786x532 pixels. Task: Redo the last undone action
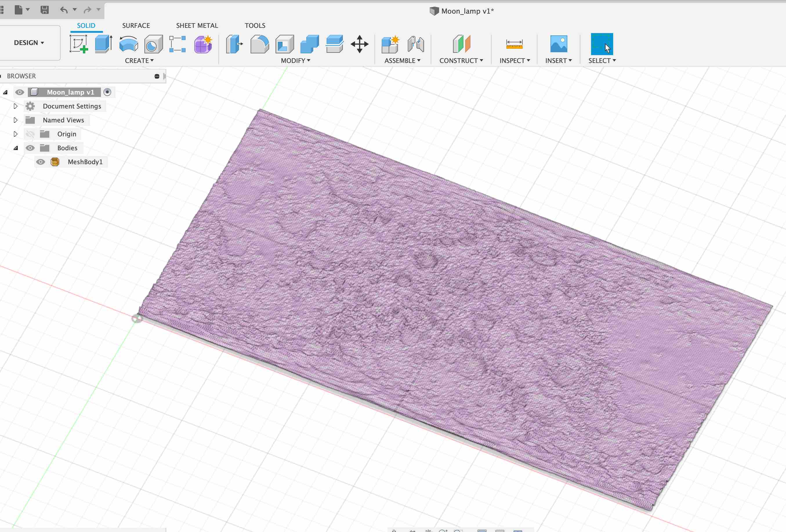click(87, 10)
